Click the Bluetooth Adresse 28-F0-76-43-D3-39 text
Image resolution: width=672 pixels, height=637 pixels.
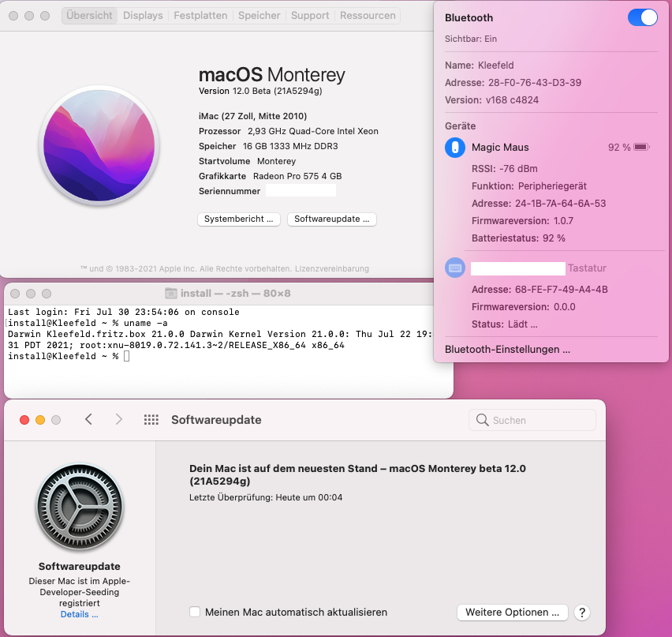[x=513, y=82]
